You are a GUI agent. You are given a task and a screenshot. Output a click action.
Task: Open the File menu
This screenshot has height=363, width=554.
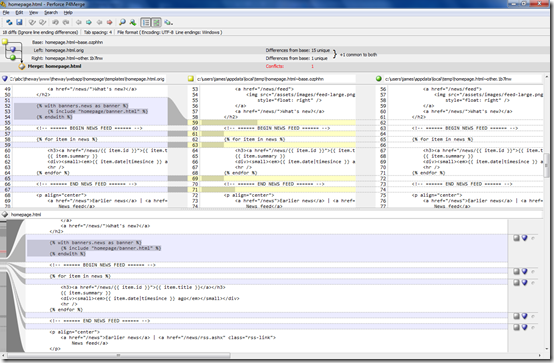tap(6, 12)
